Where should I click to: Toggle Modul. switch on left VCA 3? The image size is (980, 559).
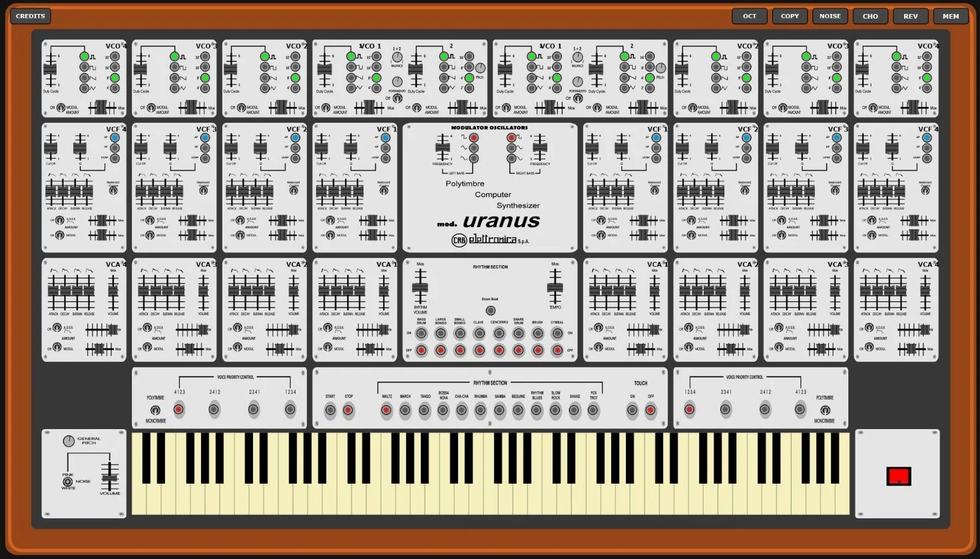147,347
